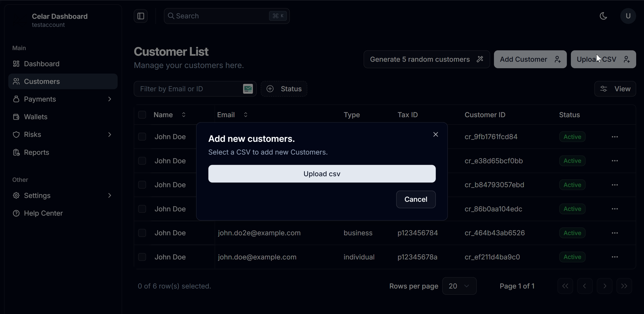Select checkbox for john.doe@example.com row
This screenshot has width=644, height=314.
point(142,257)
